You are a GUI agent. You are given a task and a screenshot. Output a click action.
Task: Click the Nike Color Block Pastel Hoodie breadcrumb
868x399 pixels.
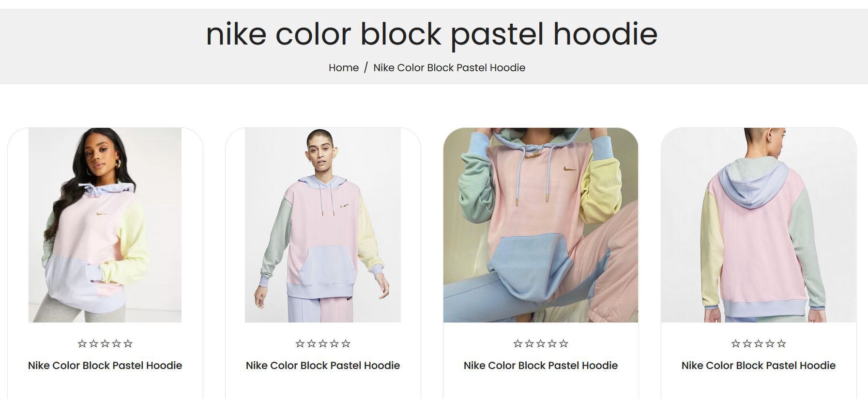pyautogui.click(x=449, y=68)
